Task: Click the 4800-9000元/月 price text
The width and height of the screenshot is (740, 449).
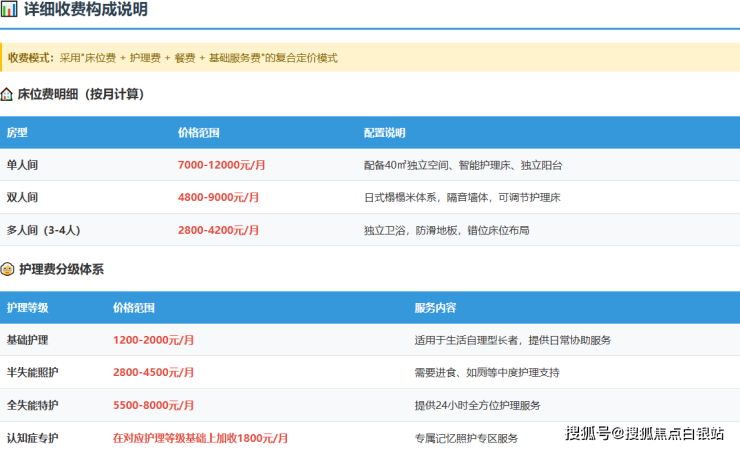Action: (219, 198)
